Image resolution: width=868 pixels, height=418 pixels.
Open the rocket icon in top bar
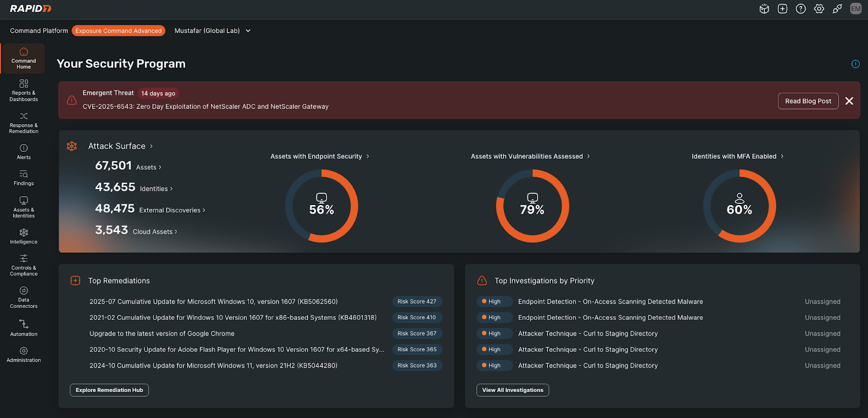(x=837, y=9)
